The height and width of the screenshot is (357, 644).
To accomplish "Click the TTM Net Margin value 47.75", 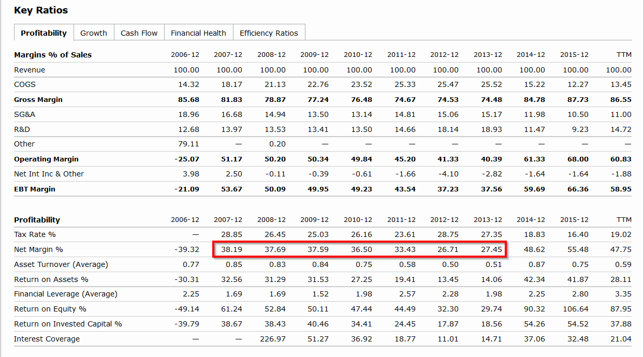I will [621, 249].
